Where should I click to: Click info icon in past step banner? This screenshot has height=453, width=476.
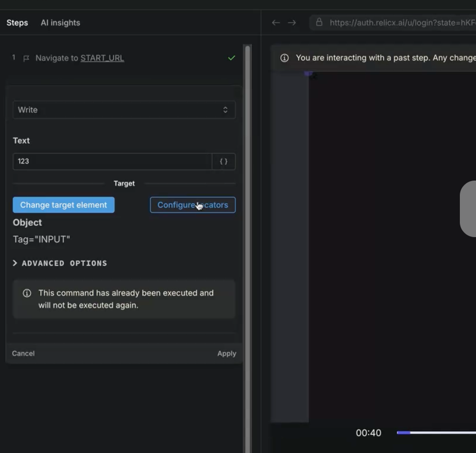point(284,58)
